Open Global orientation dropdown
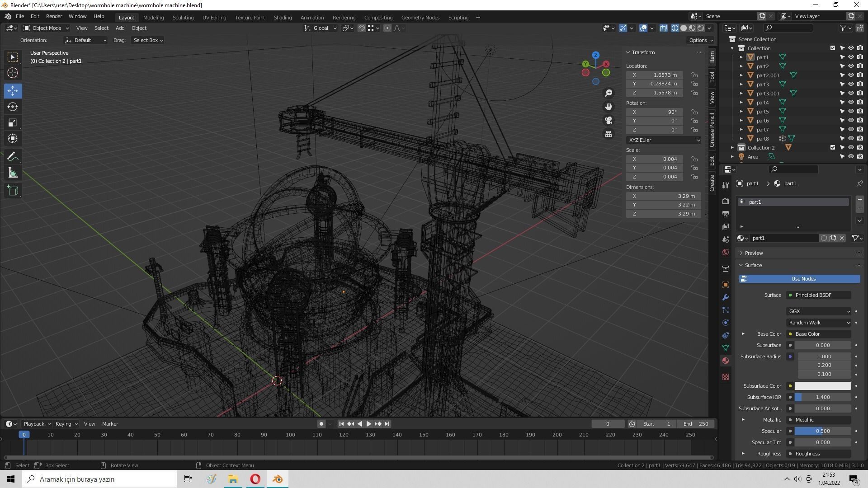 click(321, 28)
